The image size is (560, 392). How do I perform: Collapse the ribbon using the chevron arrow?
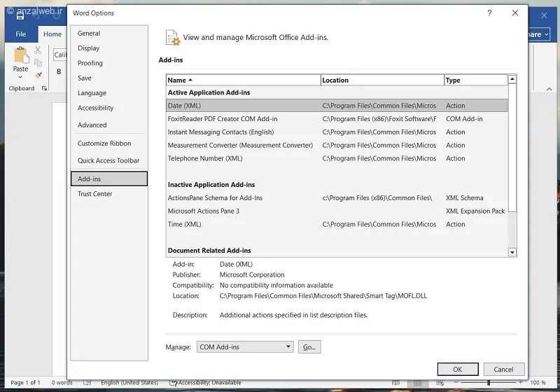point(549,89)
